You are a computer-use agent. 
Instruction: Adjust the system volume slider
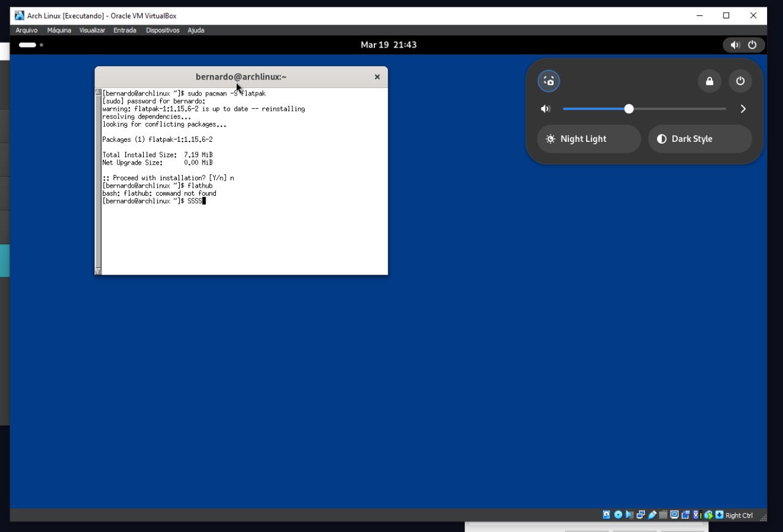click(629, 108)
